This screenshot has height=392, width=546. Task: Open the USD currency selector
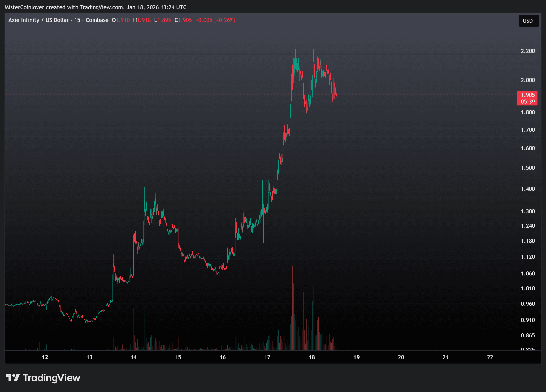click(x=529, y=21)
